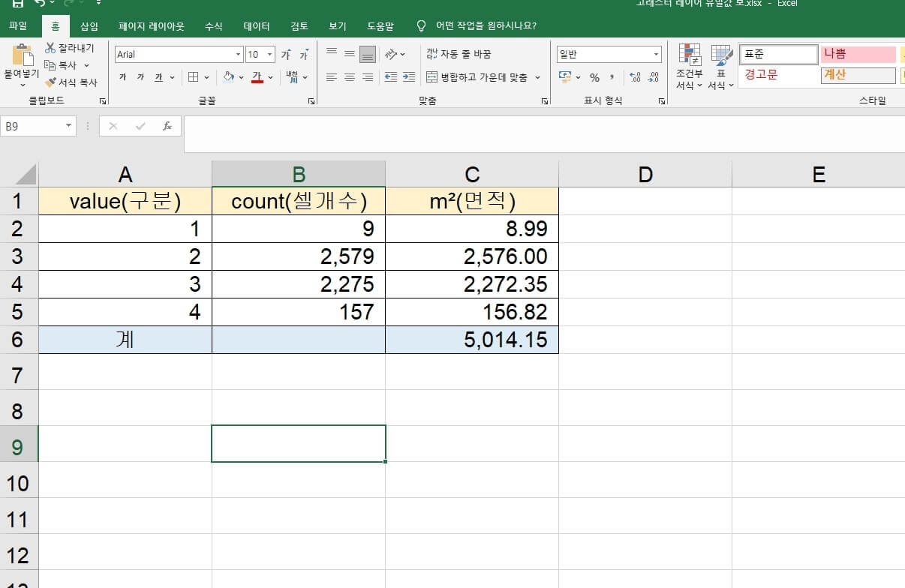Click the decrease indent icon
This screenshot has height=588, width=905.
pyautogui.click(x=390, y=77)
